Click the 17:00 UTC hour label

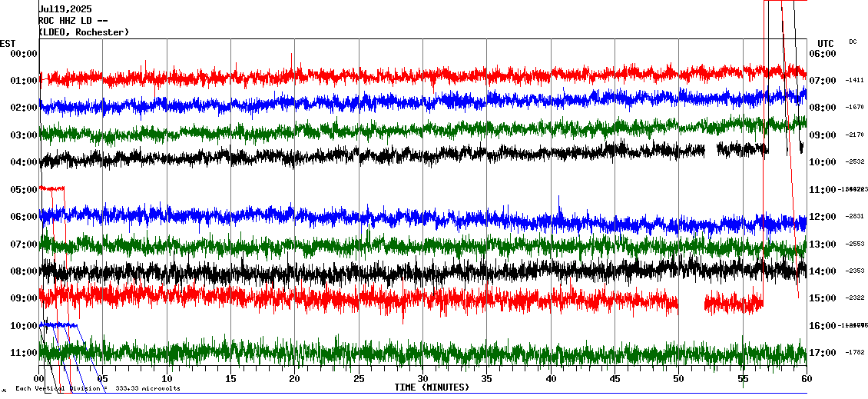(823, 353)
